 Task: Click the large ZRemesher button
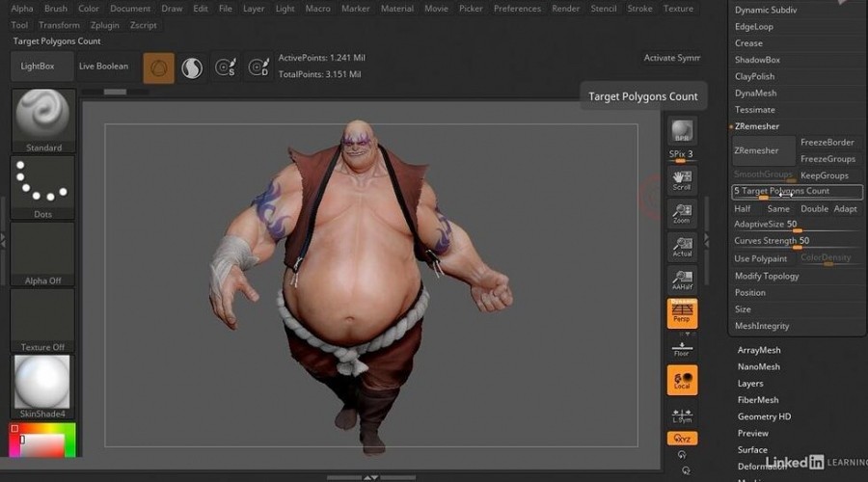[x=764, y=150]
